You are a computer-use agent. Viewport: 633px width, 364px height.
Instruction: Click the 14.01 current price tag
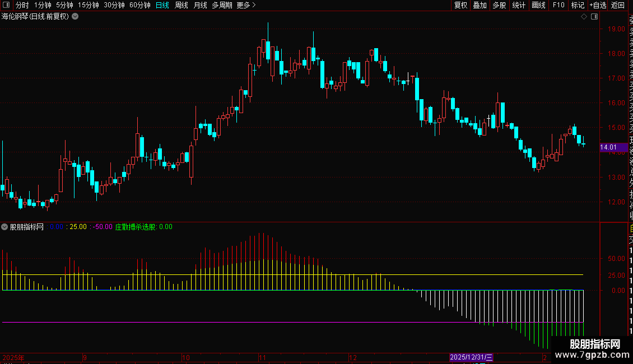click(x=613, y=147)
